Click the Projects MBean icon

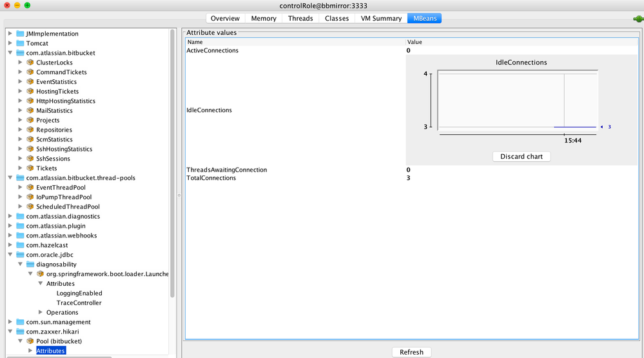[30, 120]
